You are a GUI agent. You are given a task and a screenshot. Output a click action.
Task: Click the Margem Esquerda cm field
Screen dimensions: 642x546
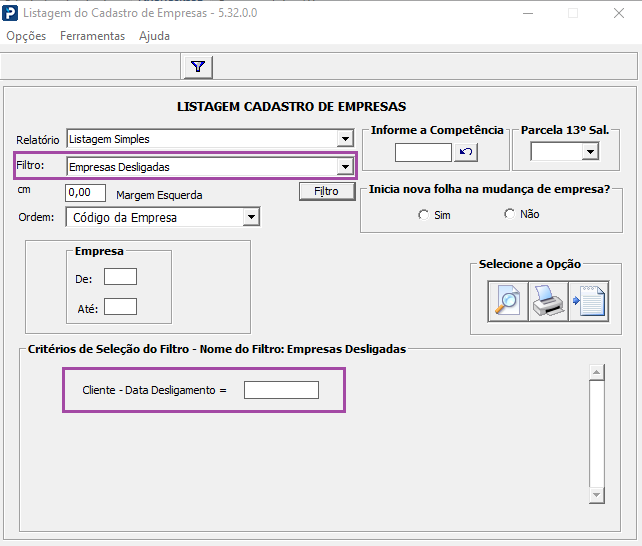pyautogui.click(x=85, y=192)
